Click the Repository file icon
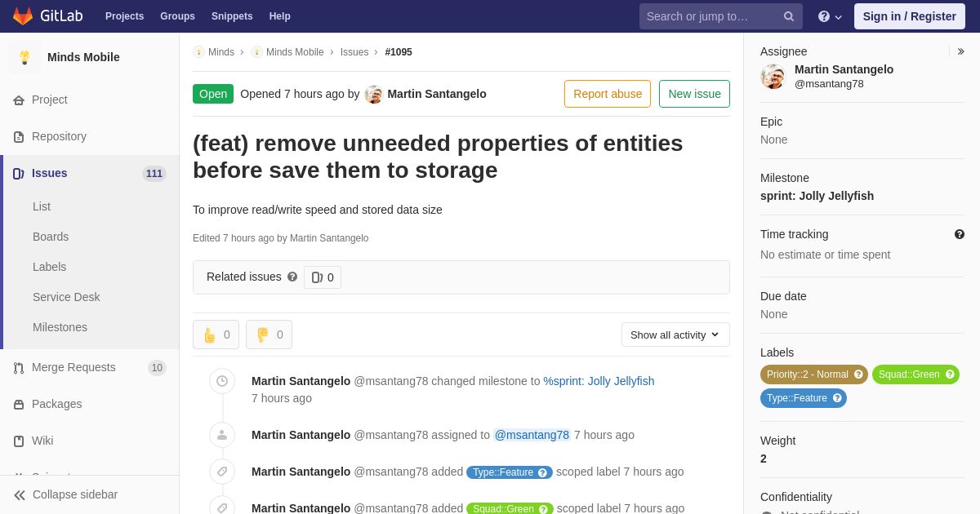Image resolution: width=980 pixels, height=514 pixels. point(19,137)
